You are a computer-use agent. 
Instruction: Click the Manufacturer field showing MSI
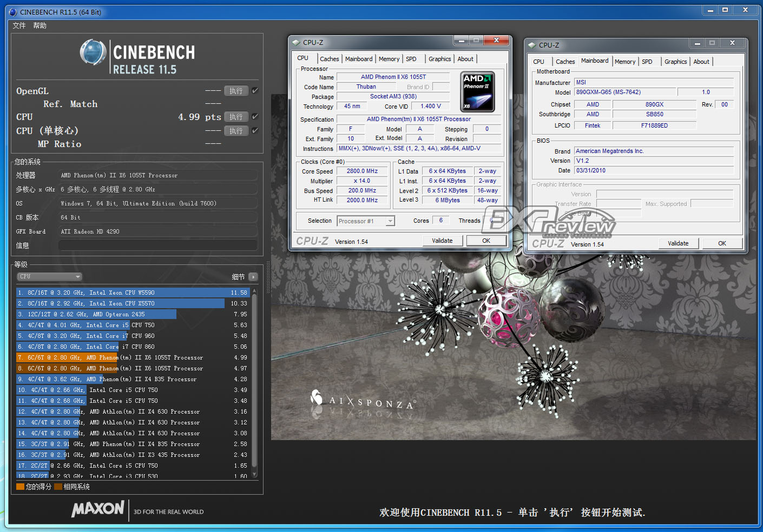pos(654,82)
